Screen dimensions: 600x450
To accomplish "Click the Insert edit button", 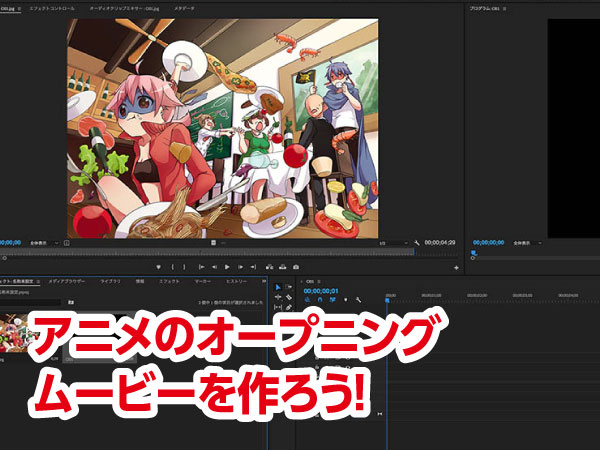I will [269, 267].
